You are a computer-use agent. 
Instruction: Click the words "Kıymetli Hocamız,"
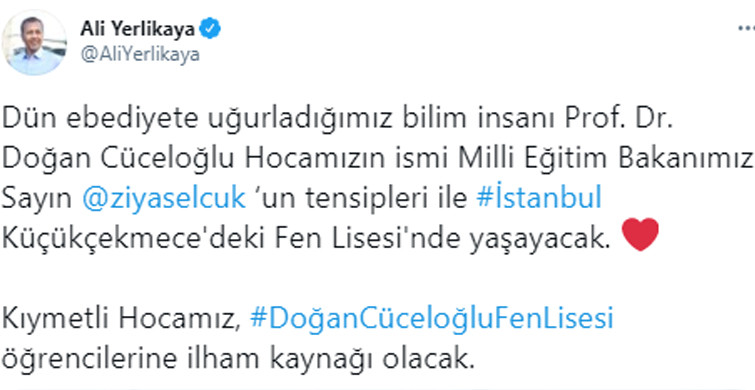coord(121,320)
